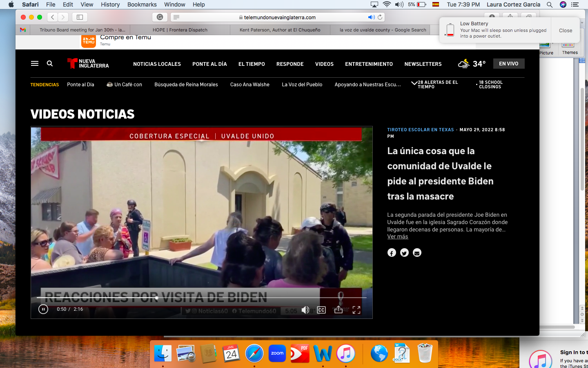
Task: Open the Bookmarks menu
Action: pos(142,4)
